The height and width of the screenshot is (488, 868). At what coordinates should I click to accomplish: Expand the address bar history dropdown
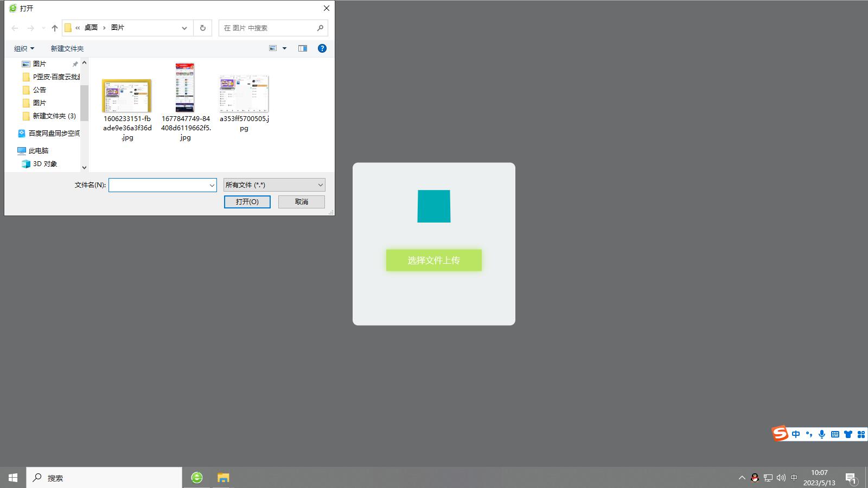pyautogui.click(x=184, y=28)
